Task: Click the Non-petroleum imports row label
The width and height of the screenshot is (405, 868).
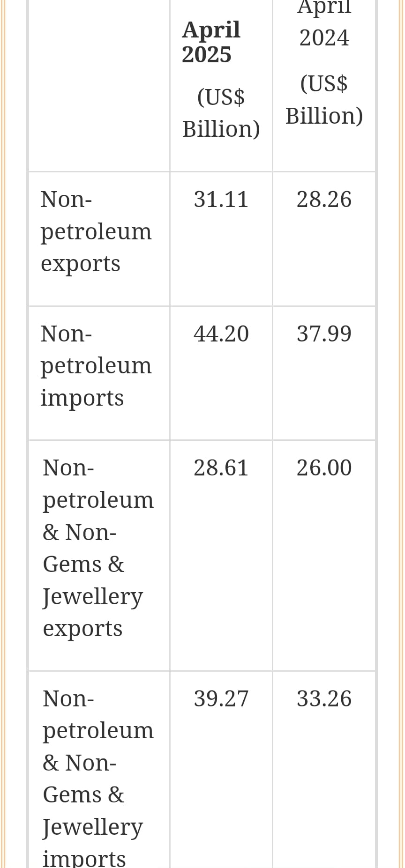Action: click(x=96, y=366)
